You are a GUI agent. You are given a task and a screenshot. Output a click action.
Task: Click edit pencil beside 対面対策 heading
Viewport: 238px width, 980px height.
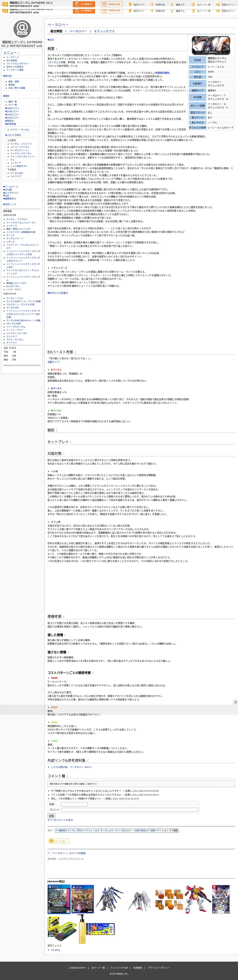(x=64, y=454)
